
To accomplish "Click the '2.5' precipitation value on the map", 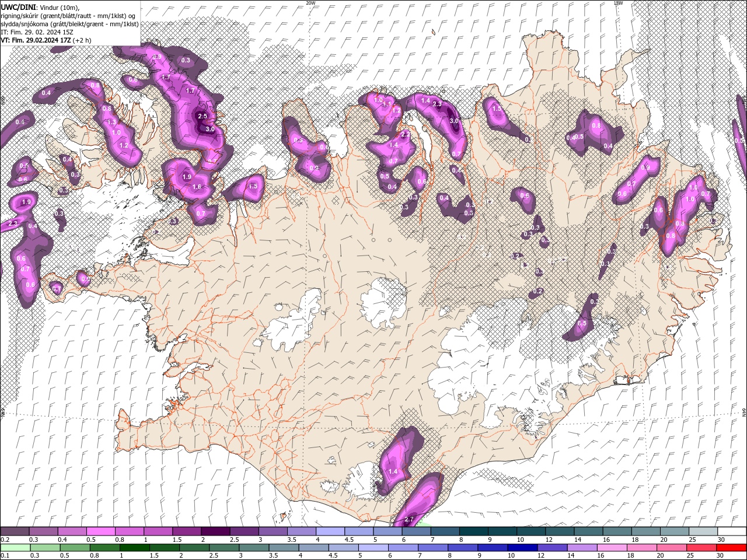I will [203, 116].
